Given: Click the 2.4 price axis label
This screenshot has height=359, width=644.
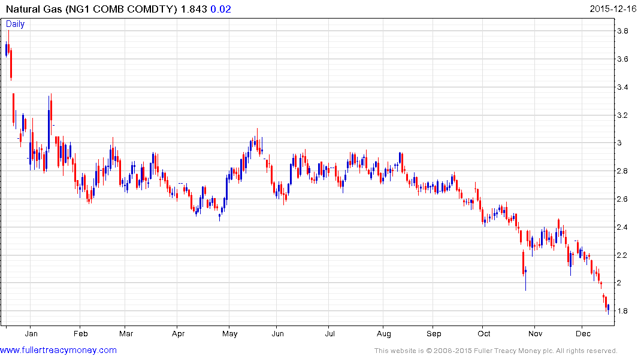Looking at the screenshot, I should click(x=622, y=227).
